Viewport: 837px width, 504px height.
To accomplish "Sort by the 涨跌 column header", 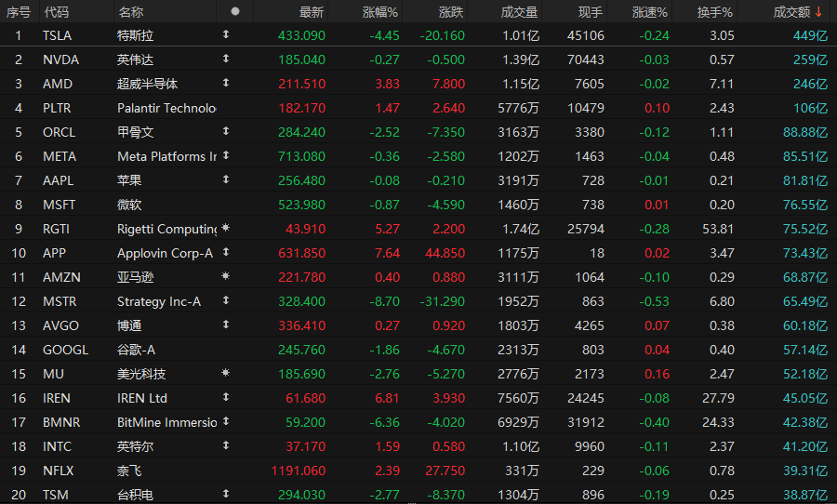I will (x=451, y=12).
